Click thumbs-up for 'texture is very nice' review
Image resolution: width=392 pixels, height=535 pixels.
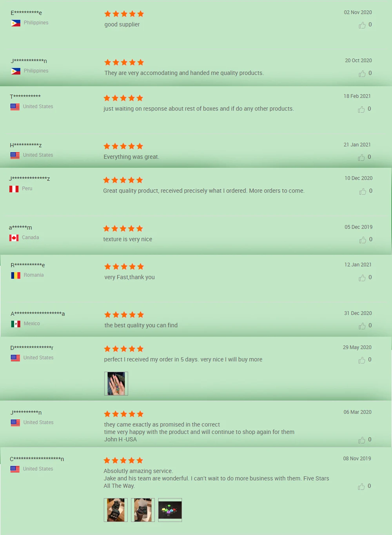pyautogui.click(x=363, y=240)
